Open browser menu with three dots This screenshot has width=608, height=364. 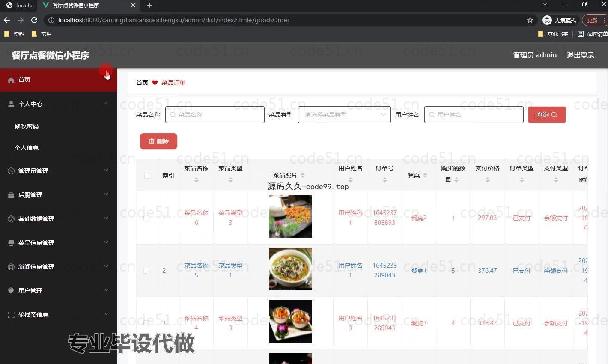pos(605,20)
